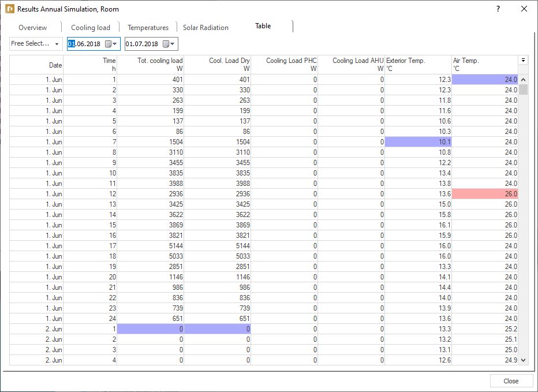
Task: Switch to the Temperatures tab
Action: (x=148, y=28)
